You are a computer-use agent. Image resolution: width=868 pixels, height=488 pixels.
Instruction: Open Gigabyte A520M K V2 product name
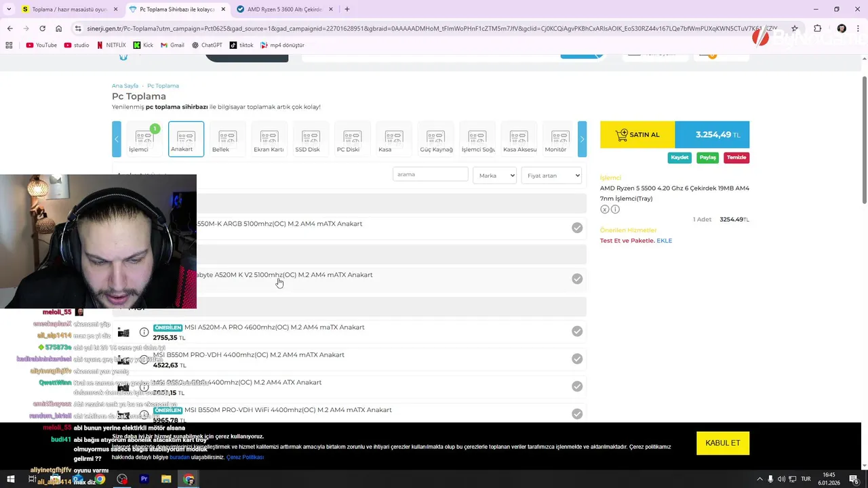[284, 274]
